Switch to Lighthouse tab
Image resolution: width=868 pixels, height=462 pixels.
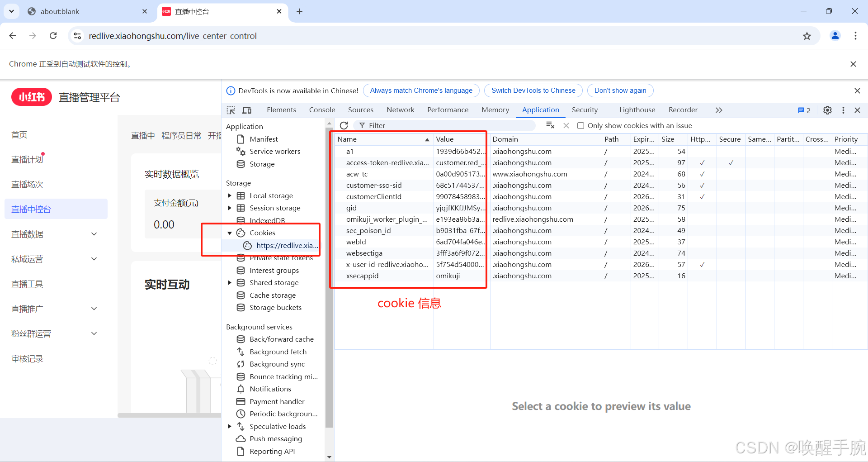(637, 110)
